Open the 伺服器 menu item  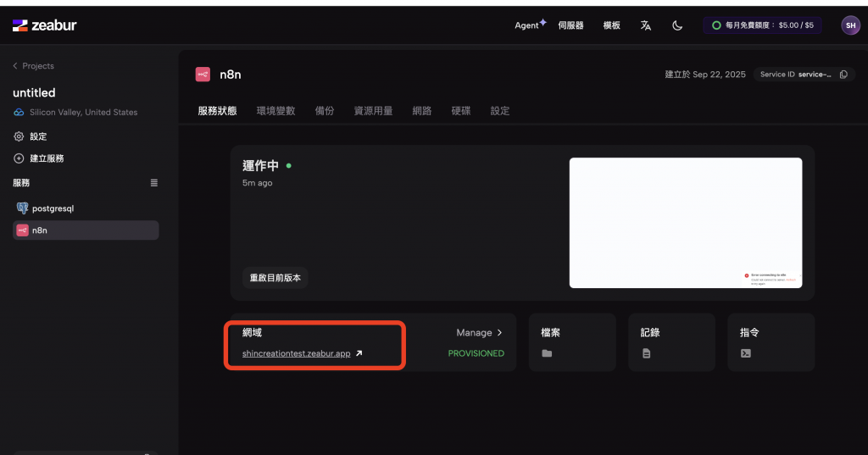570,25
